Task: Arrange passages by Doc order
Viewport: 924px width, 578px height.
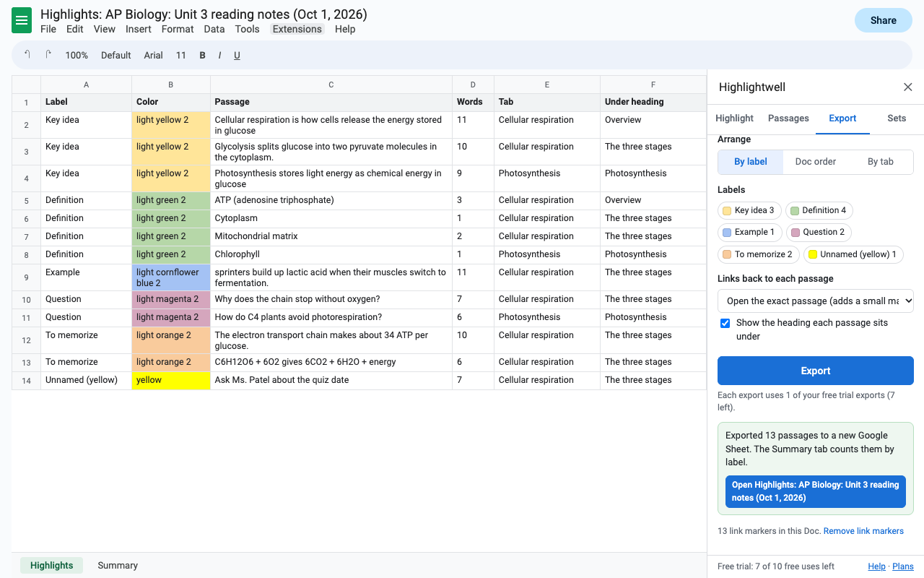Action: [816, 162]
